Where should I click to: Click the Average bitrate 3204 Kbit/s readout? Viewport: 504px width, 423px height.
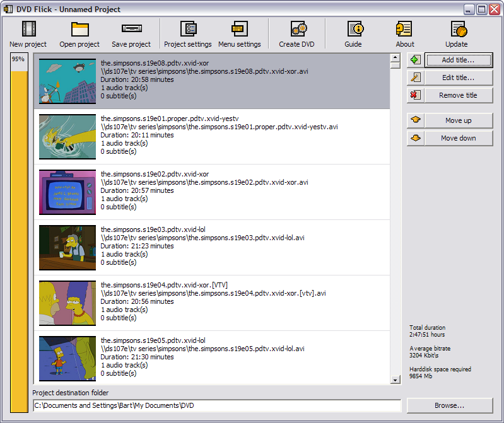point(430,352)
